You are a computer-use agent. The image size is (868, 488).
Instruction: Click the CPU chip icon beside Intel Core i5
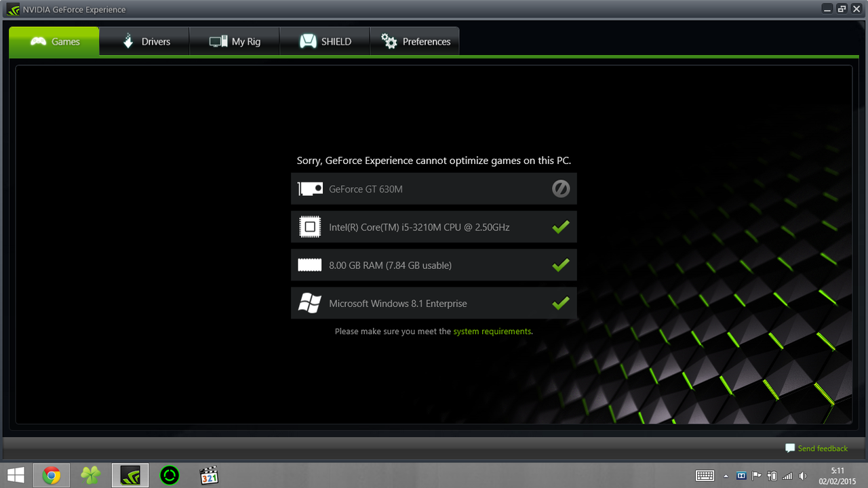(x=310, y=227)
